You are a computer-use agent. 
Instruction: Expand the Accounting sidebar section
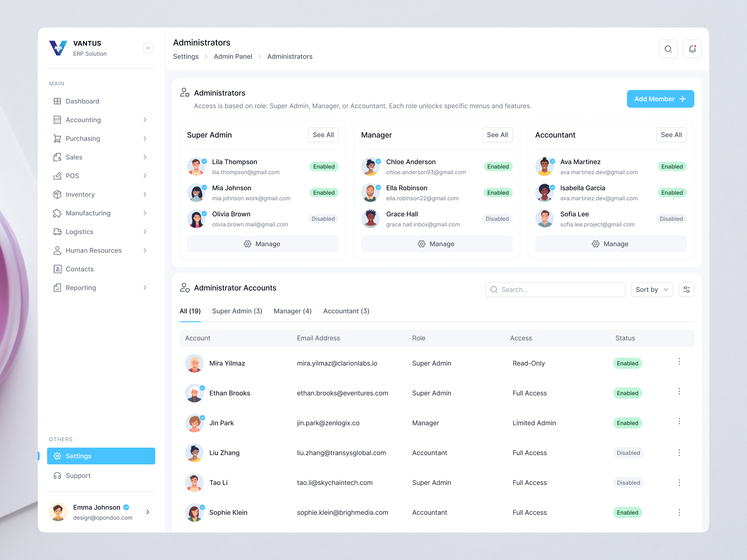pyautogui.click(x=145, y=120)
